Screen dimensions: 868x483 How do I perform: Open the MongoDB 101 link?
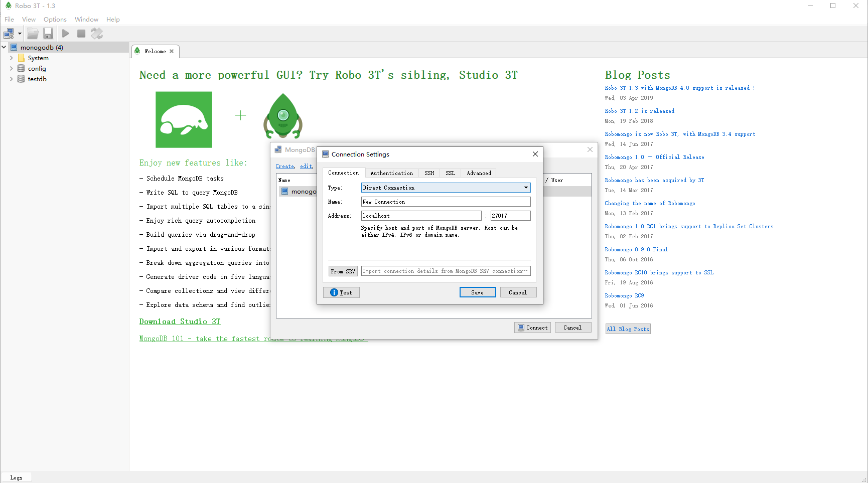click(253, 339)
